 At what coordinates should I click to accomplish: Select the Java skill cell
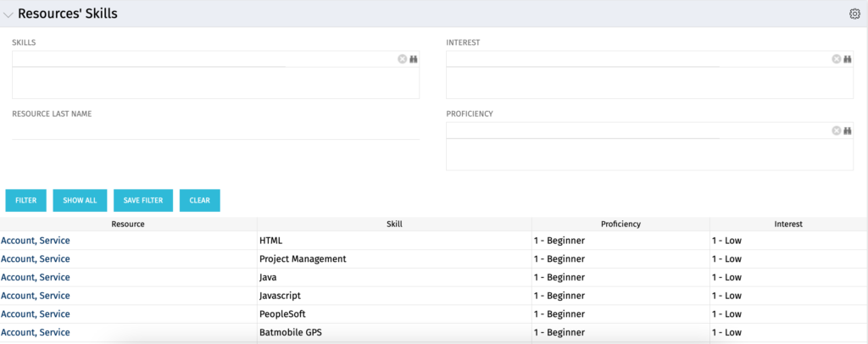394,277
